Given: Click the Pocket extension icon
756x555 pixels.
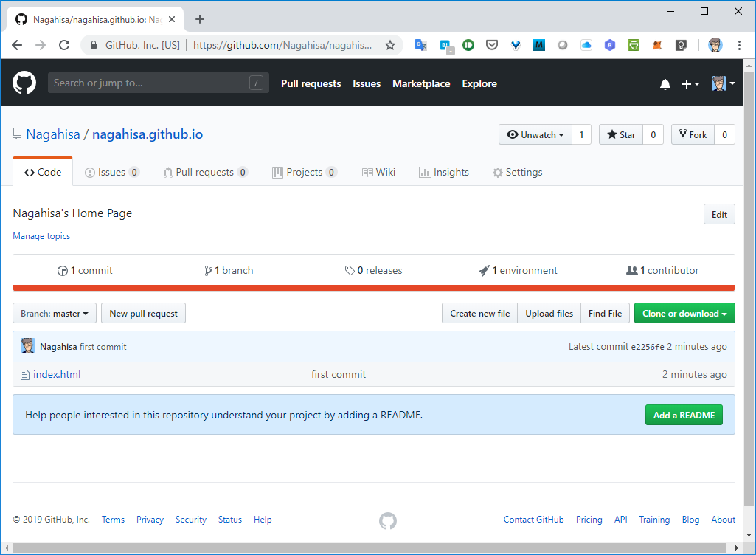Looking at the screenshot, I should [491, 45].
